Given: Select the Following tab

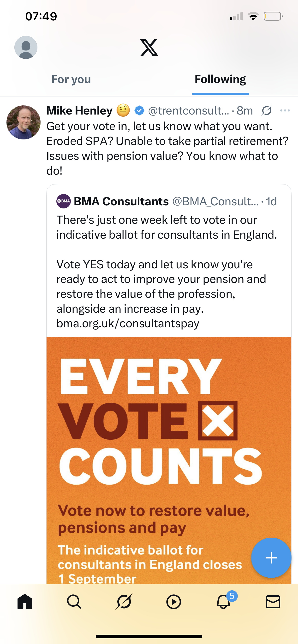Looking at the screenshot, I should pos(220,79).
